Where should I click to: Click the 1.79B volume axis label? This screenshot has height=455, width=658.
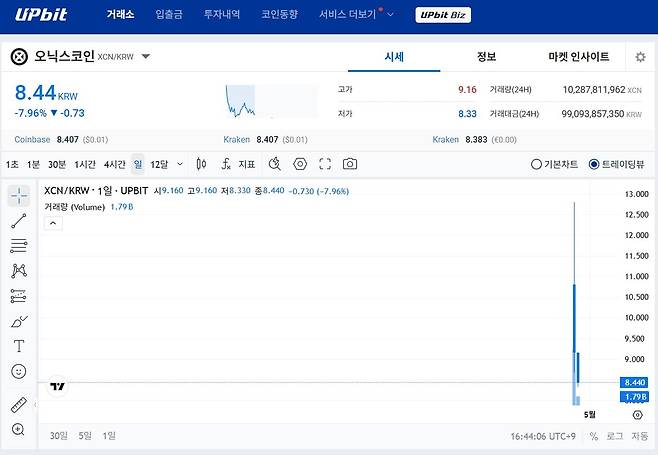[634, 397]
